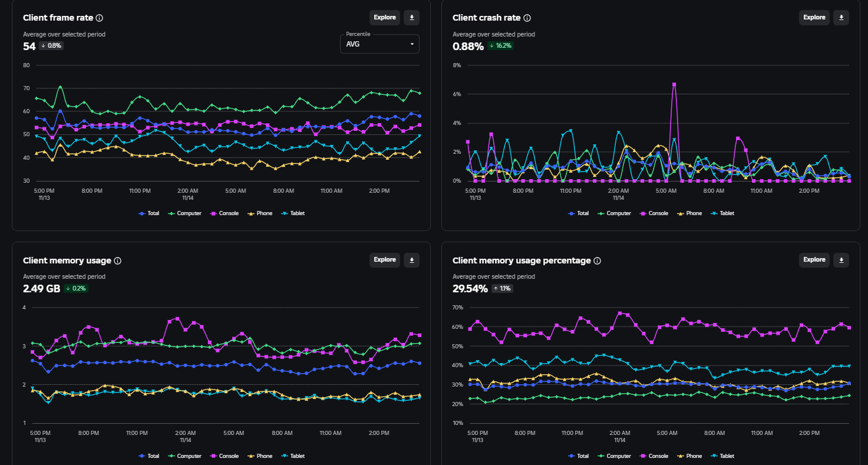
Task: Open the Percentile AVG dropdown
Action: [x=379, y=44]
